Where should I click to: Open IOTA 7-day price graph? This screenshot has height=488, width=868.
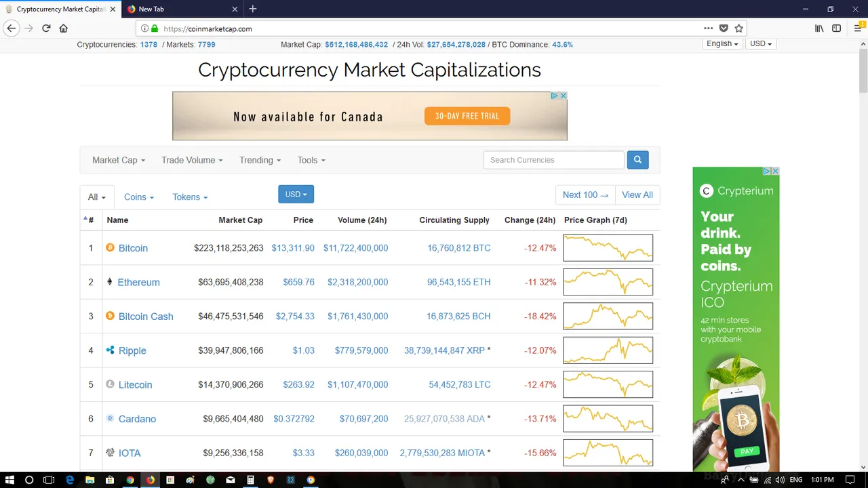click(608, 452)
